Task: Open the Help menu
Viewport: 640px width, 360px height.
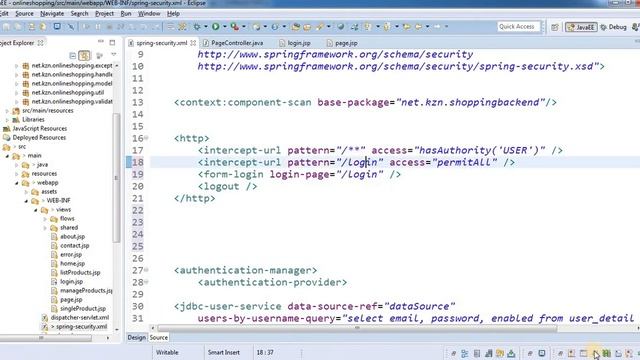Action: pos(173,13)
